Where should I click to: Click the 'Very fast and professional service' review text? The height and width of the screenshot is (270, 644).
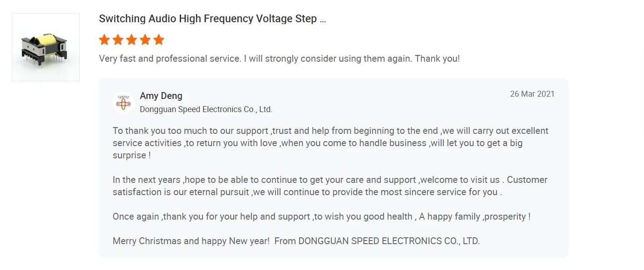pyautogui.click(x=279, y=59)
